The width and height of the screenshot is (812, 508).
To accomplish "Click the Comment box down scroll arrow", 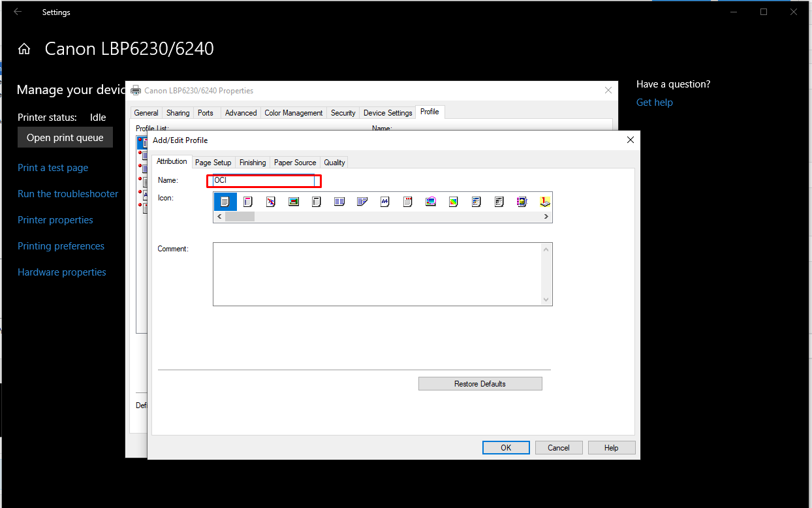I will tap(546, 300).
